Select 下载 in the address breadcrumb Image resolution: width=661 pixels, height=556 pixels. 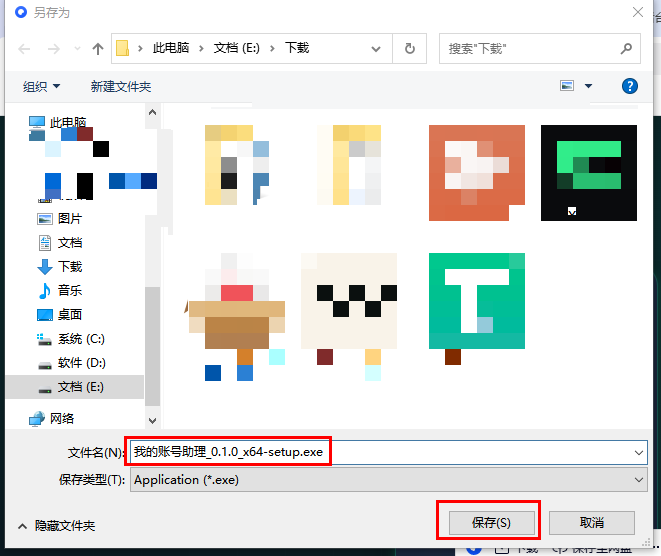coord(297,48)
